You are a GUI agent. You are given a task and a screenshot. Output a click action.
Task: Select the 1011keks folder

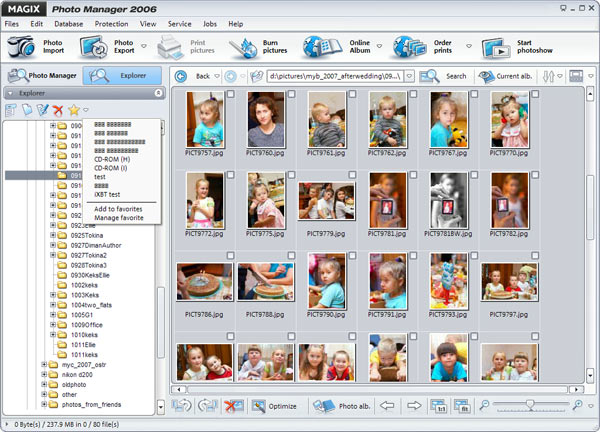pos(84,354)
